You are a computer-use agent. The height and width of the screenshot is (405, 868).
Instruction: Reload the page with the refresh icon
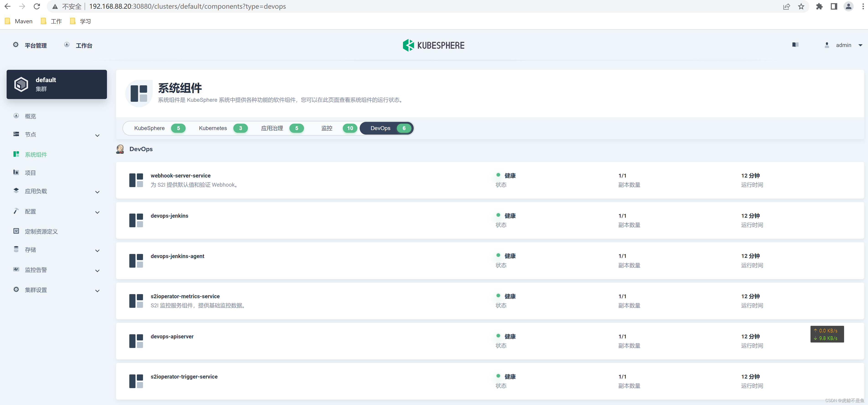37,6
